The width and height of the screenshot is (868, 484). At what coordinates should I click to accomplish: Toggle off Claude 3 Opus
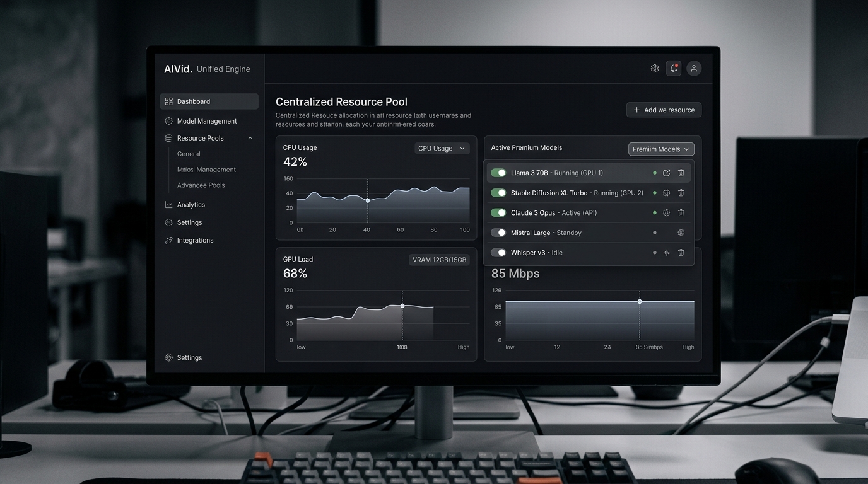point(498,213)
